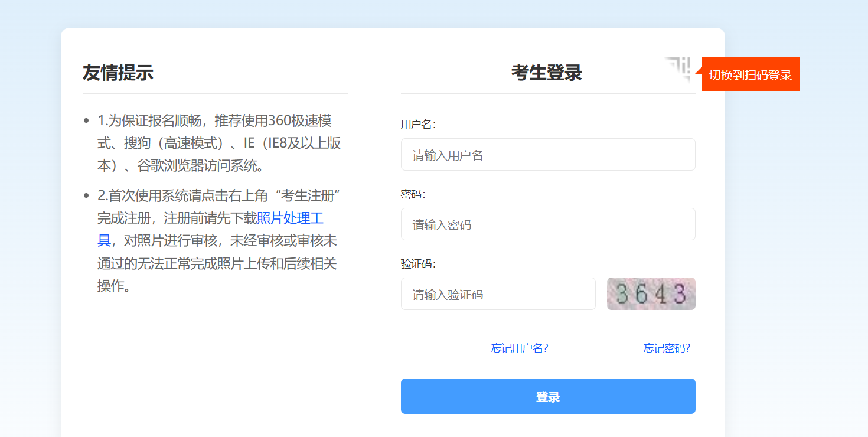Click the orange 切换到扫码登录 tooltip
Image resolution: width=868 pixels, height=437 pixels.
750,74
